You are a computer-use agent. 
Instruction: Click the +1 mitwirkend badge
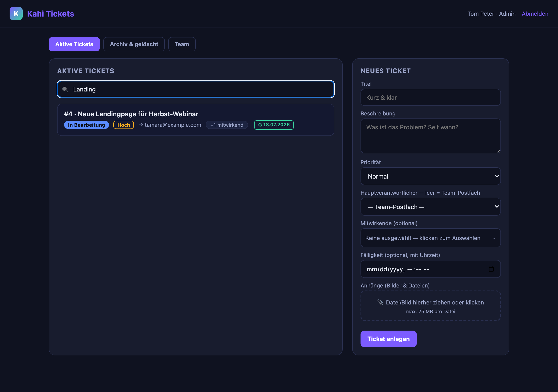227,125
